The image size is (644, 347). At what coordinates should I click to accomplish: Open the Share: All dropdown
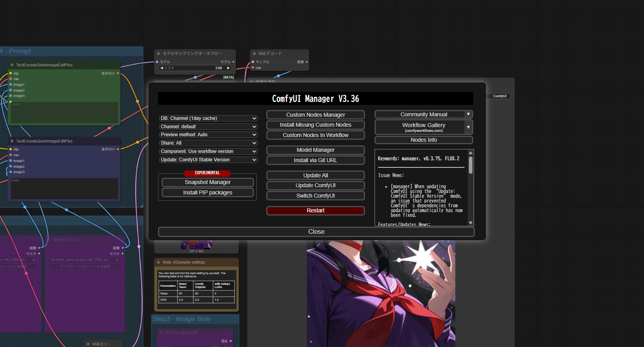208,143
